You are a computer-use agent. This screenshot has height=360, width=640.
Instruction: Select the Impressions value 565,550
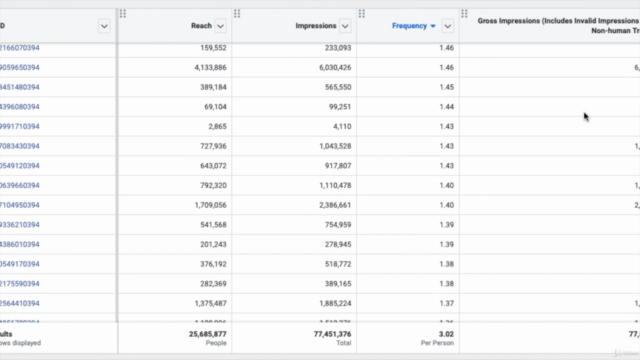pyautogui.click(x=338, y=87)
